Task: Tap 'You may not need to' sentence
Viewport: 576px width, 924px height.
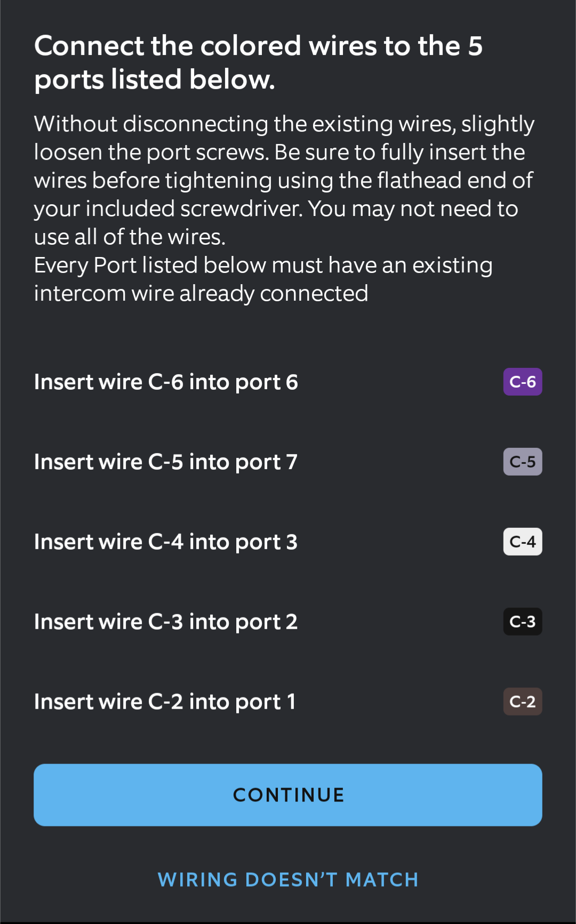Action: point(413,209)
